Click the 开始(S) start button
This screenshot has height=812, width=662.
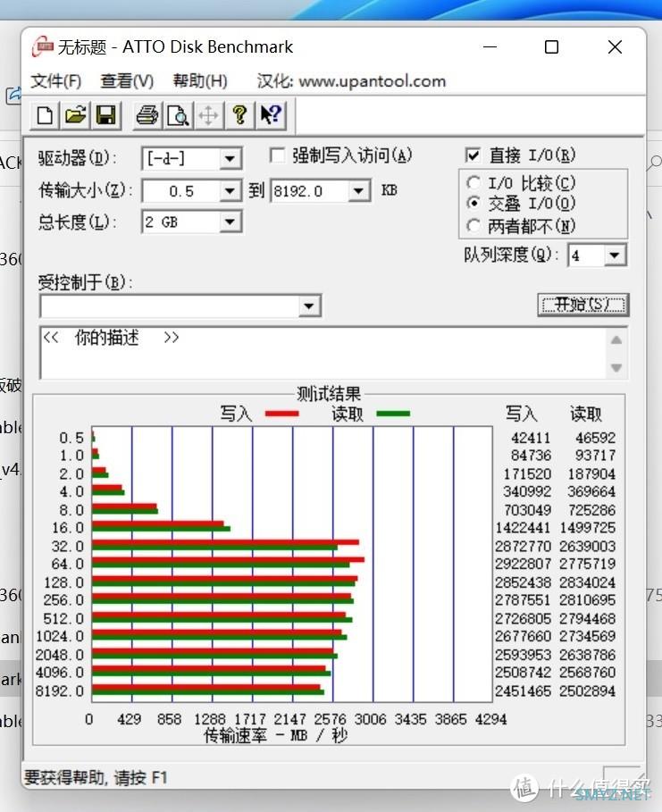pos(583,305)
